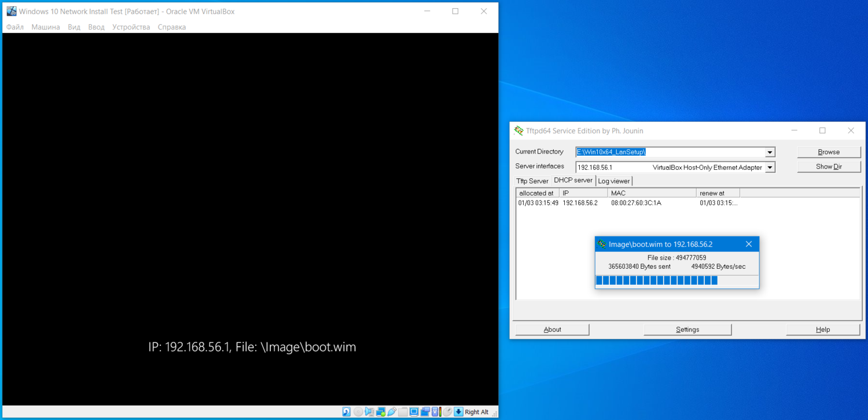Select the 192.168.56.2 IP cell in DHCP list

(x=580, y=203)
